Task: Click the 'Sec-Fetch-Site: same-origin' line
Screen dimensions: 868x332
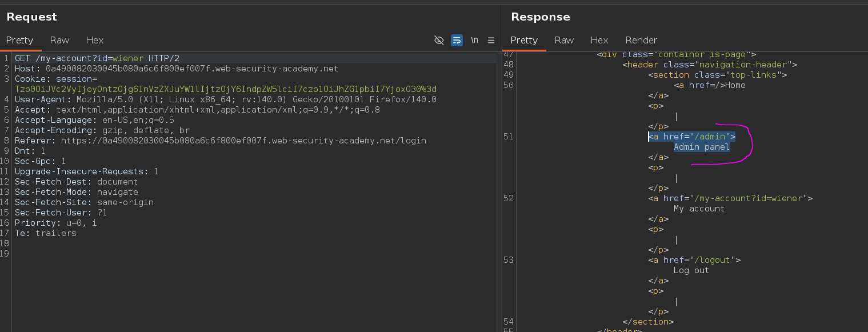Action: [x=84, y=202]
